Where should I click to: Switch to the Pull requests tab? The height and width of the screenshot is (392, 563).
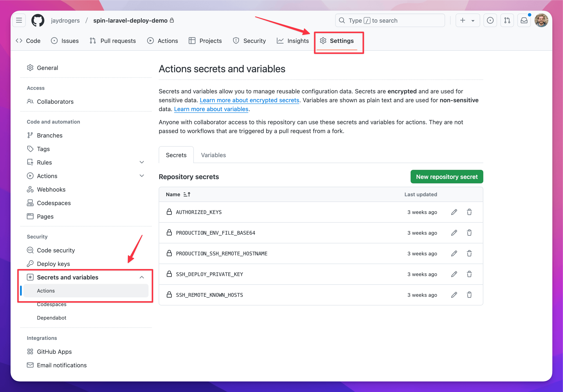tap(113, 41)
